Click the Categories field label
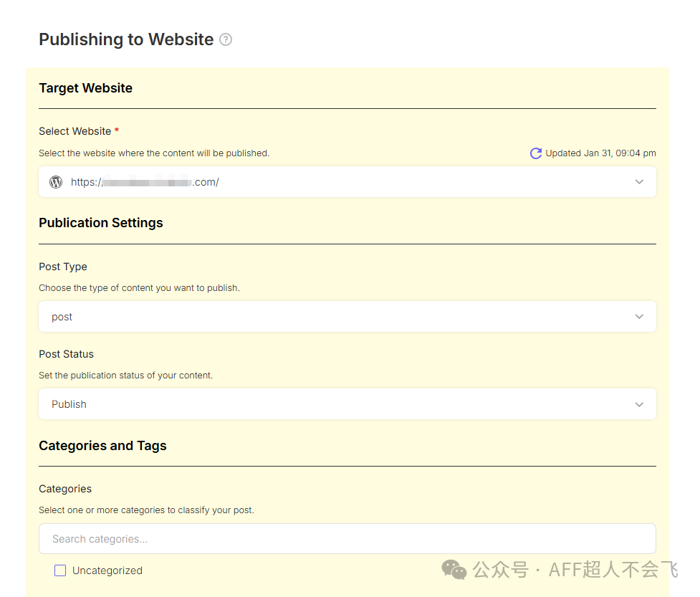This screenshot has height=597, width=700. 65,489
